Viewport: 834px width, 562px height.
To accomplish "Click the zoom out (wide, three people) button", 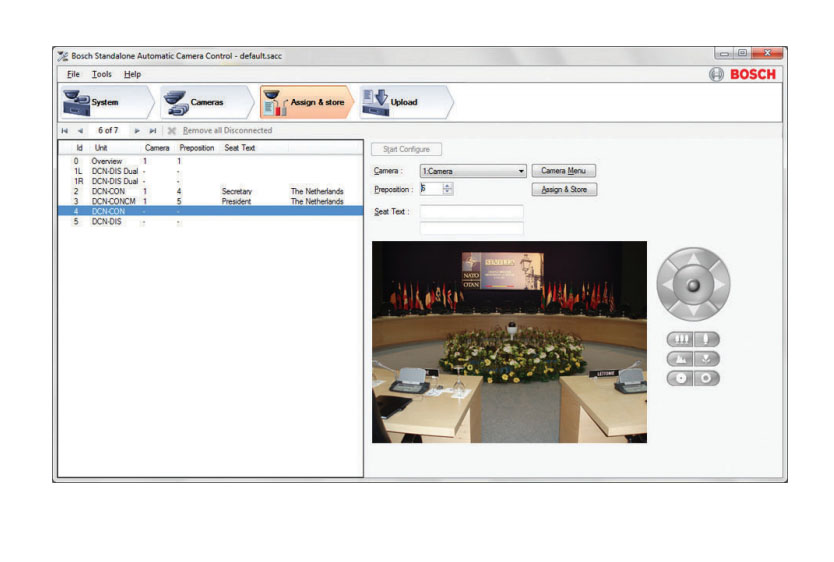I will tap(680, 340).
